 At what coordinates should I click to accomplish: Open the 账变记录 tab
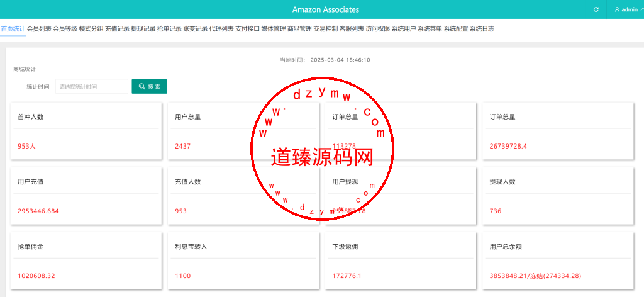tap(196, 29)
